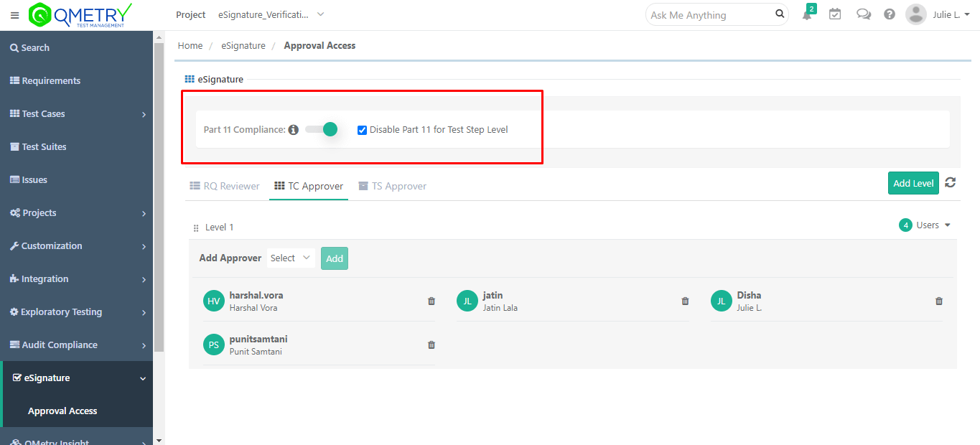Open the help question mark icon

coord(890,14)
